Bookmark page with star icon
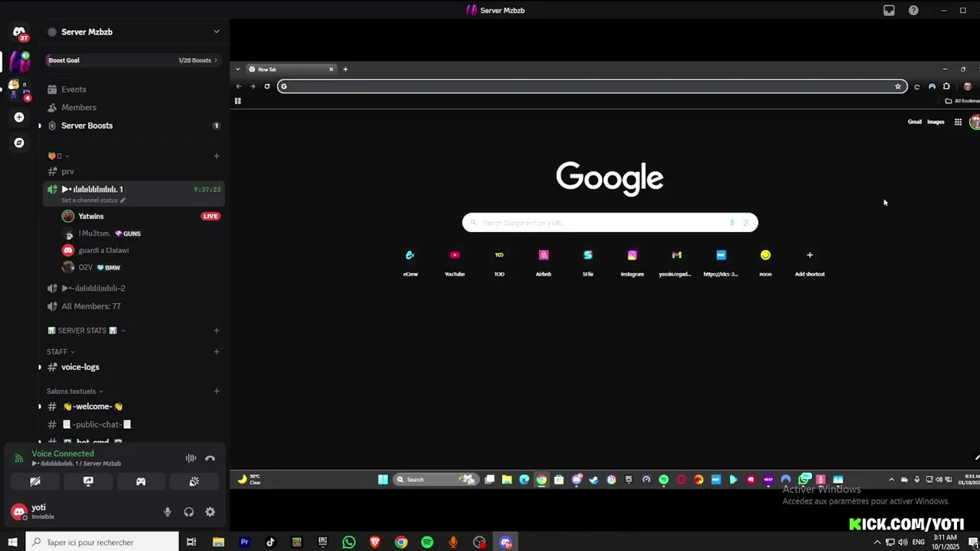980x551 pixels. [x=898, y=86]
